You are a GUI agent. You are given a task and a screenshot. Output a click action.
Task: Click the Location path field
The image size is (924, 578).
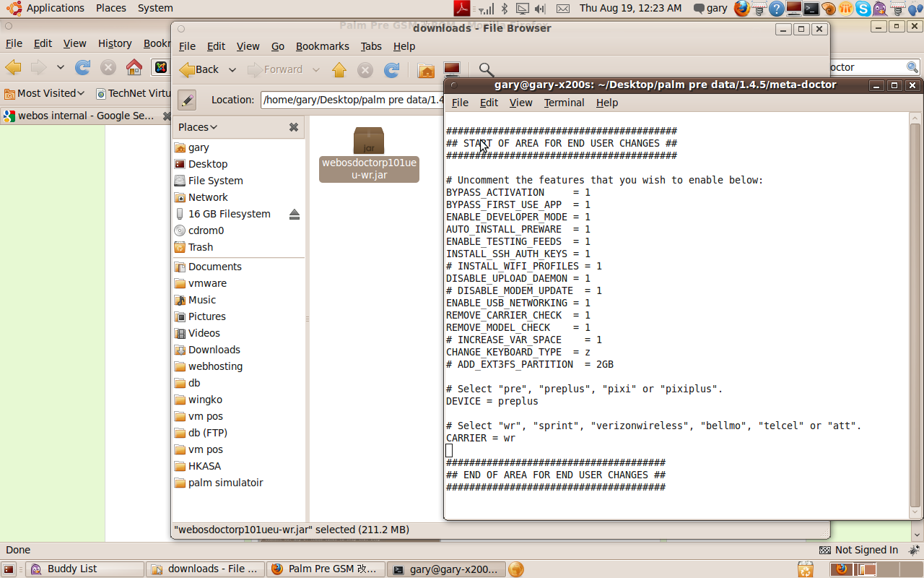pos(353,100)
